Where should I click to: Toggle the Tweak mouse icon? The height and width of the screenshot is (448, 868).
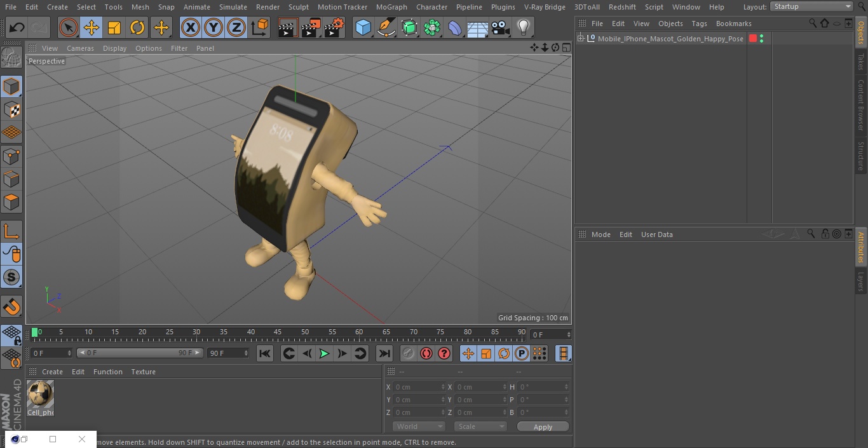(x=11, y=254)
